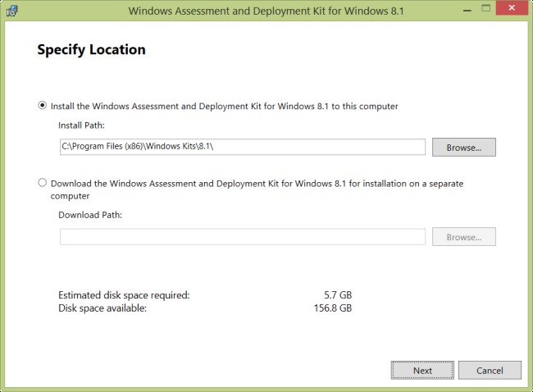
Task: Click the Disk space available label
Action: pyautogui.click(x=102, y=308)
